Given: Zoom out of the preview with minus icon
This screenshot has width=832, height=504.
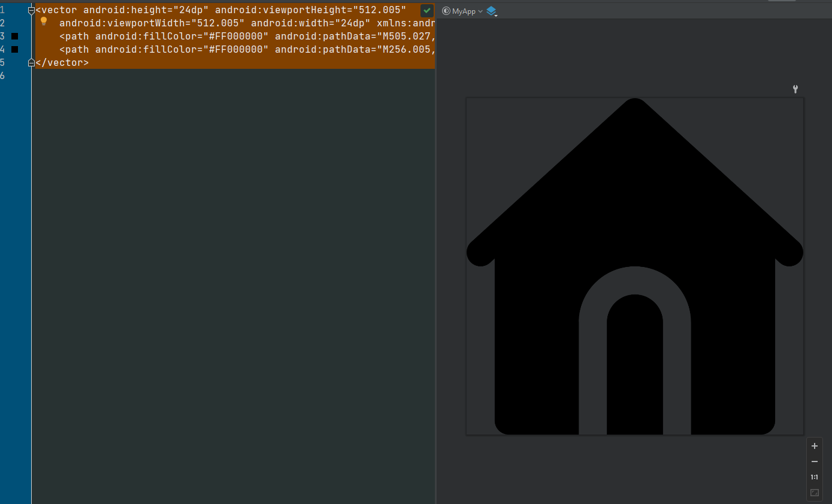Looking at the screenshot, I should (x=814, y=461).
